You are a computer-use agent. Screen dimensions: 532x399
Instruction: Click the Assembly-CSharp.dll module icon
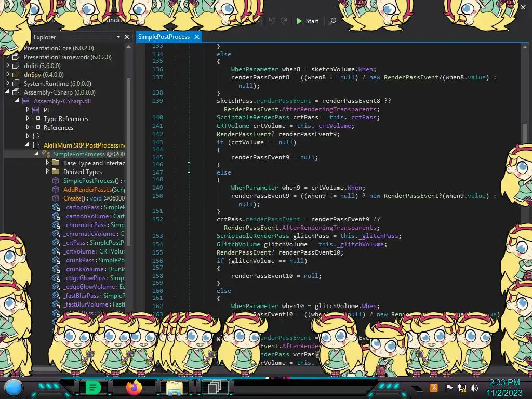26,101
